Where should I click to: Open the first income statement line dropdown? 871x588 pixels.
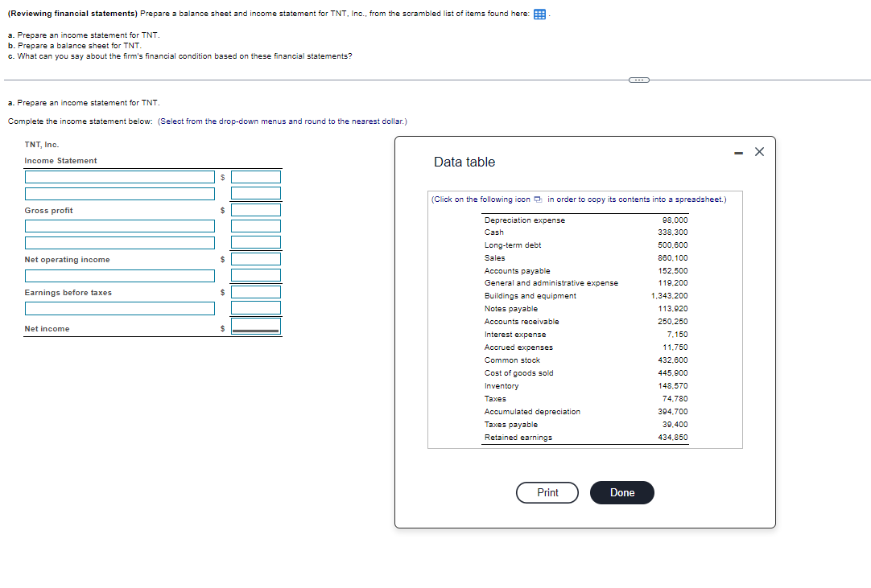(119, 177)
